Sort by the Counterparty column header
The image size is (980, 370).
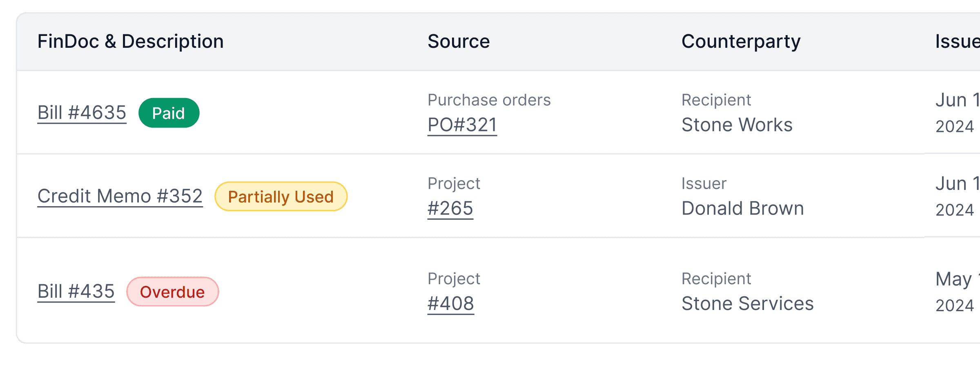[741, 41]
